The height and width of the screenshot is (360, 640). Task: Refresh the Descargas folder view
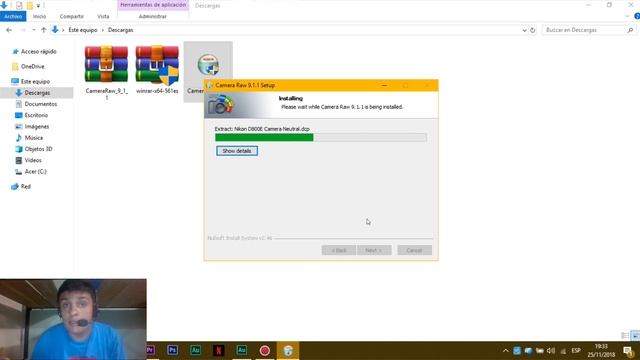coord(532,30)
